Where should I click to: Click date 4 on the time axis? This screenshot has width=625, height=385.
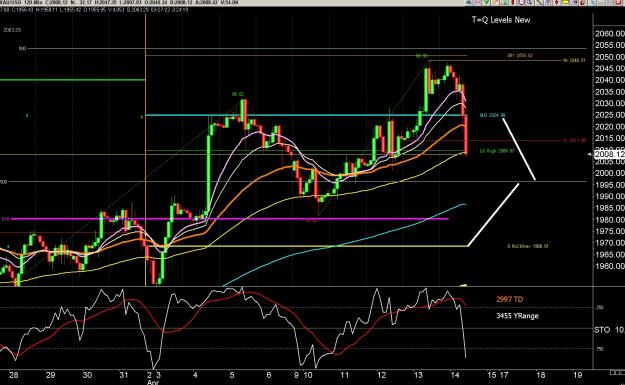pyautogui.click(x=195, y=375)
